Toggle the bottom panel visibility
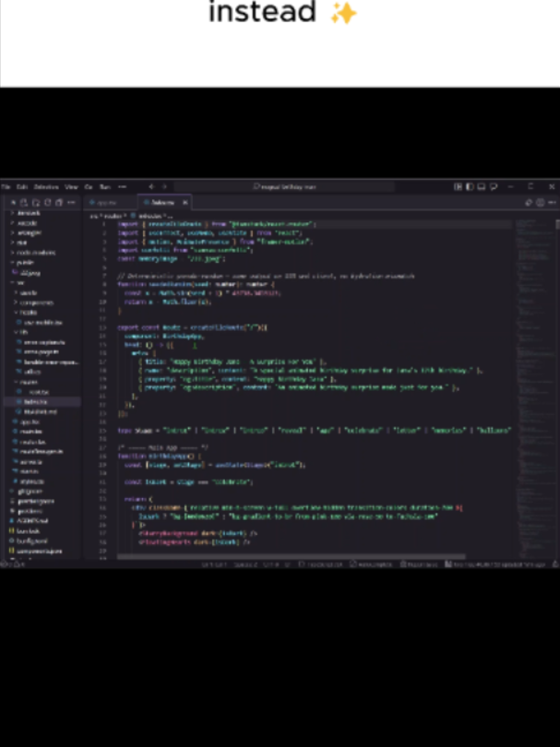This screenshot has width=560, height=747. [x=482, y=186]
